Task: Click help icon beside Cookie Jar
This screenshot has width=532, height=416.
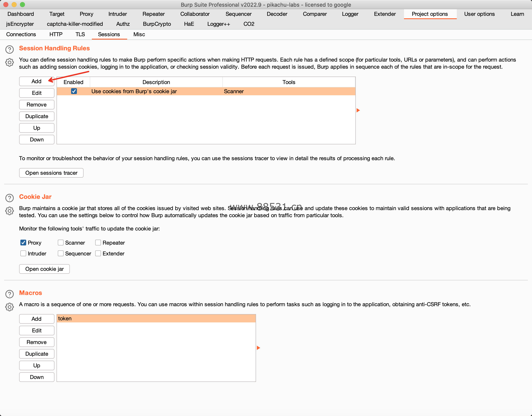Action: click(10, 198)
